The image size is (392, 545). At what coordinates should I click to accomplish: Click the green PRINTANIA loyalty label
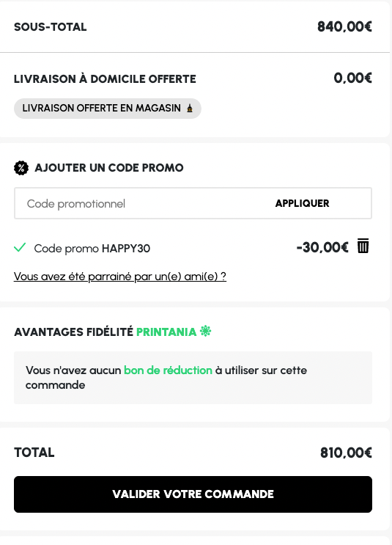166,332
